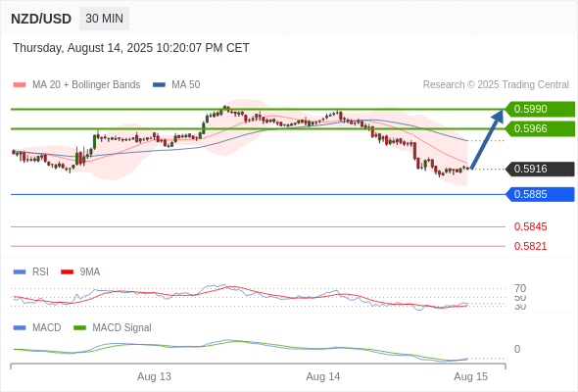
Task: Click the Aug 14 date axis label
Action: tap(323, 377)
